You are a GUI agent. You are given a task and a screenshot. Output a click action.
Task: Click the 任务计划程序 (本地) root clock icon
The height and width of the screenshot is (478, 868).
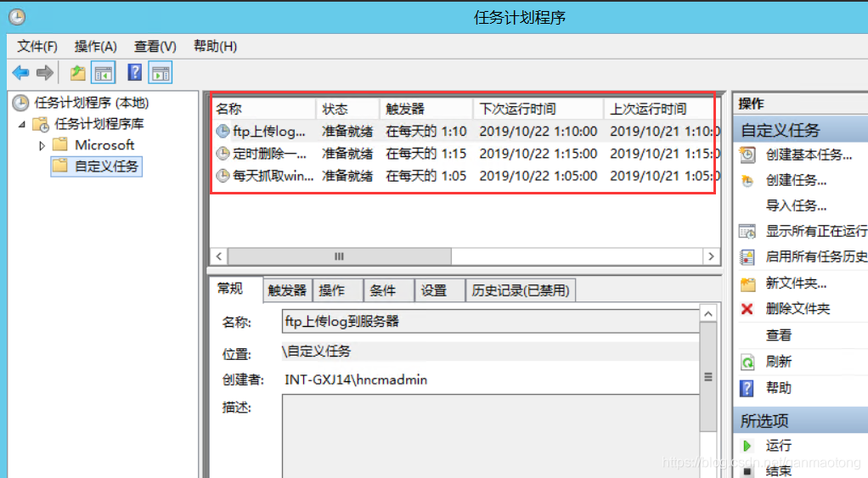[20, 103]
